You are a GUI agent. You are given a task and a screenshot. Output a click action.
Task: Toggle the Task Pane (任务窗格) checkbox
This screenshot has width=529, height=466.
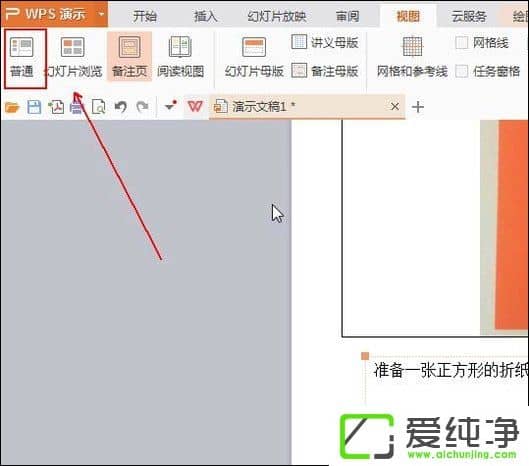pyautogui.click(x=462, y=71)
